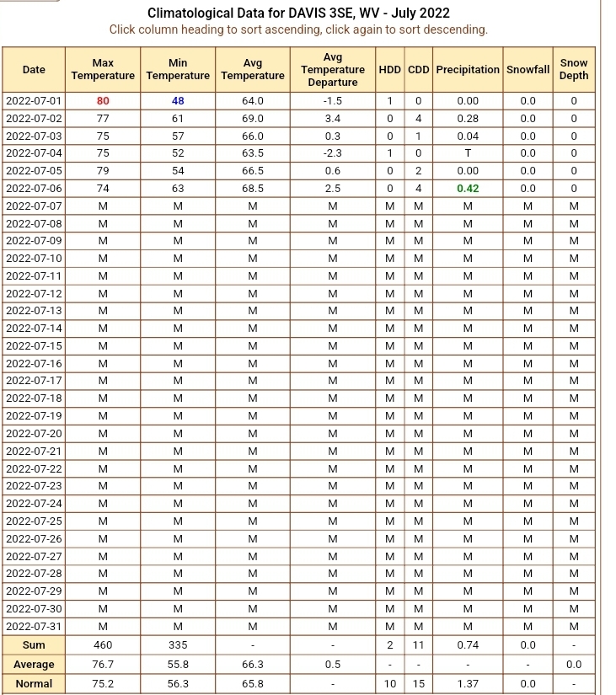This screenshot has width=616, height=695.
Task: Click the blue min temperature value 48
Action: (x=178, y=101)
